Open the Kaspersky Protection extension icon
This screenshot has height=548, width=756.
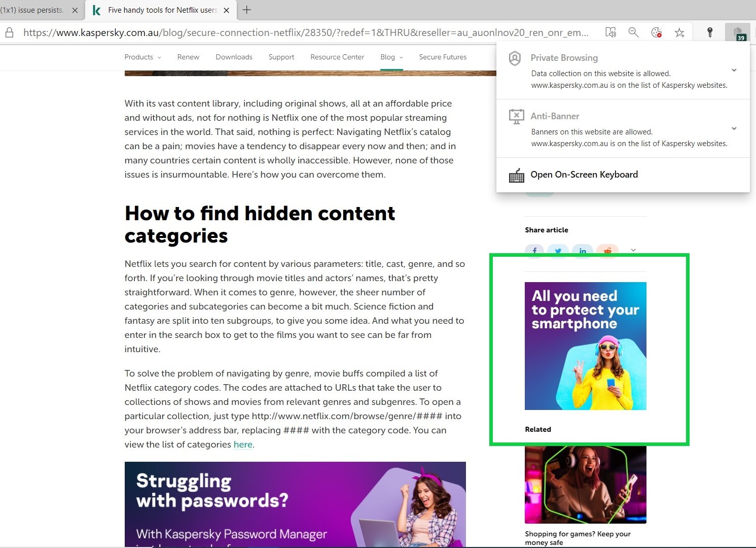(739, 33)
